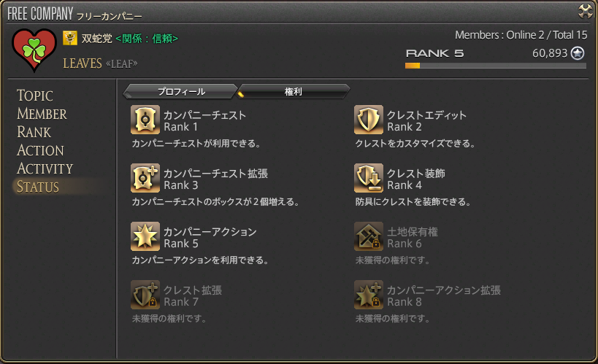598x364 pixels.
Task: Click the heart clover company crest
Action: click(x=34, y=50)
